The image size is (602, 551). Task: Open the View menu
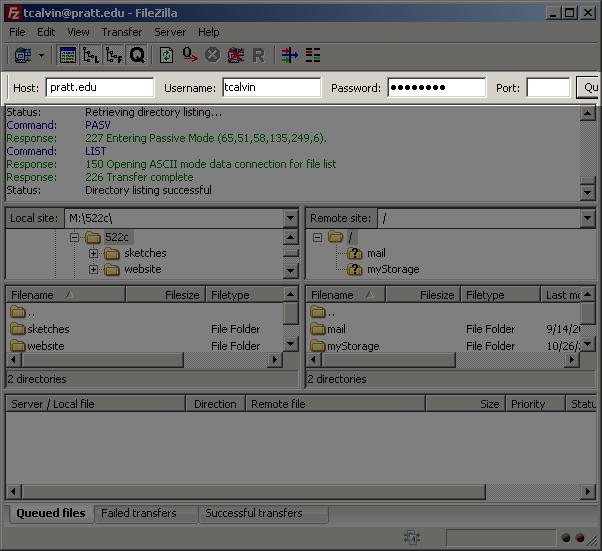[78, 32]
